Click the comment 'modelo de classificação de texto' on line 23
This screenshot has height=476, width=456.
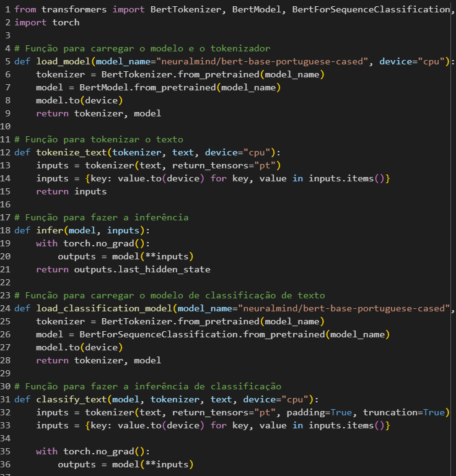pos(237,296)
